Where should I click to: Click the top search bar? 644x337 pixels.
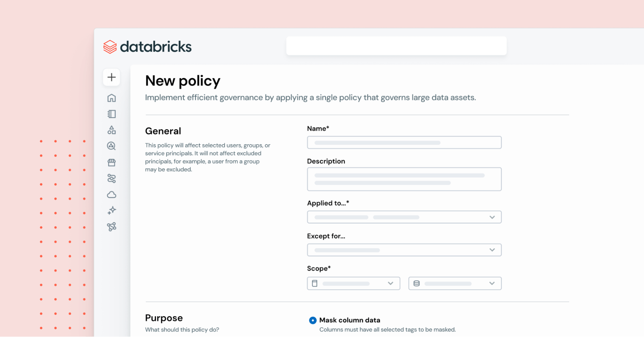[396, 46]
